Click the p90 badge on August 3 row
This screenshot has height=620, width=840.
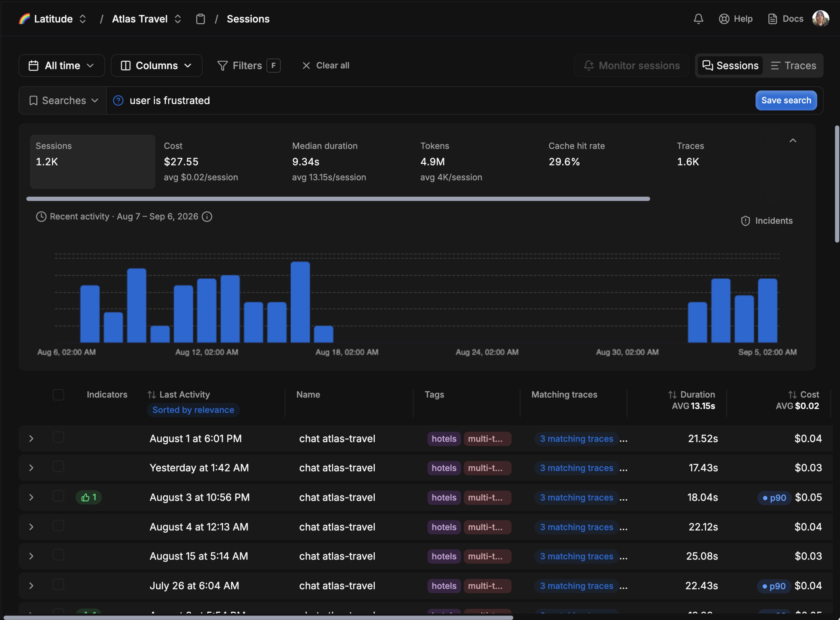coord(774,498)
